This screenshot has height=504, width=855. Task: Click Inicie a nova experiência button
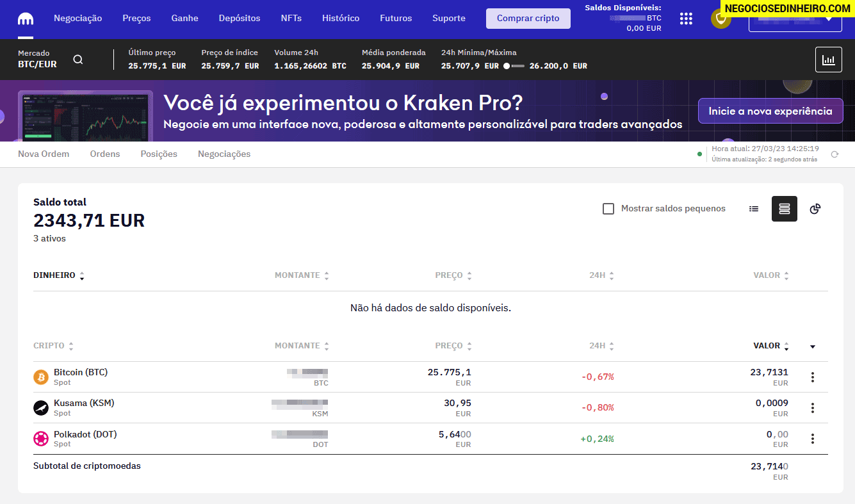(x=770, y=111)
